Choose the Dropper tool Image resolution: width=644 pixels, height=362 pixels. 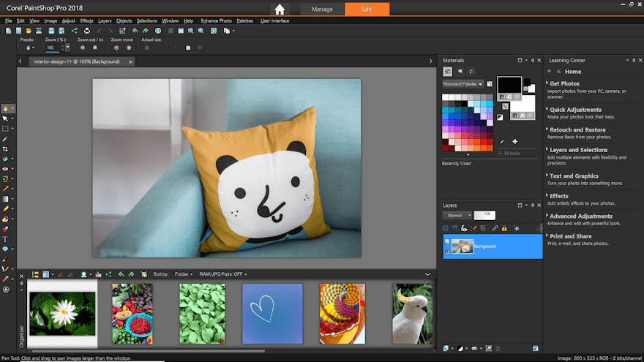[5, 138]
